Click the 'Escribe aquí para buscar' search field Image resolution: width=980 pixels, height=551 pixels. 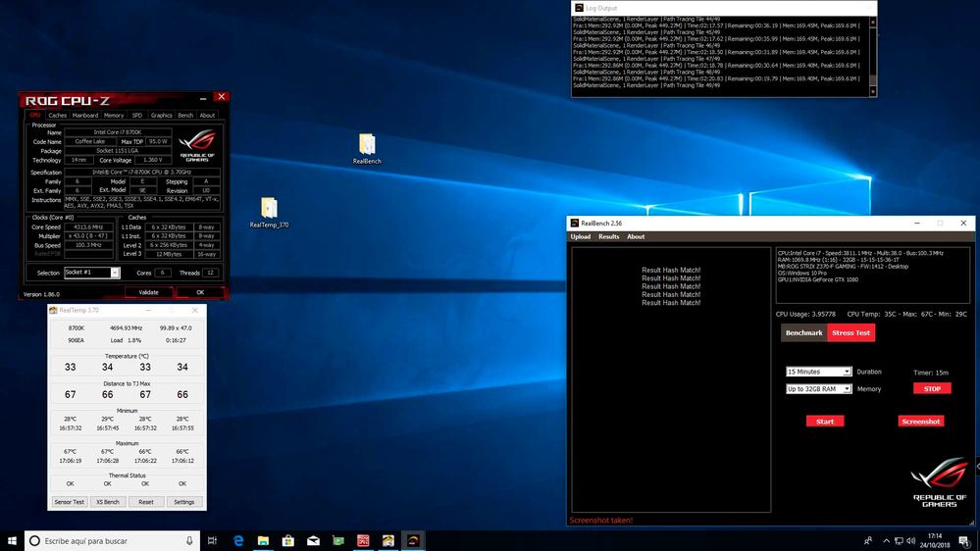tap(113, 540)
